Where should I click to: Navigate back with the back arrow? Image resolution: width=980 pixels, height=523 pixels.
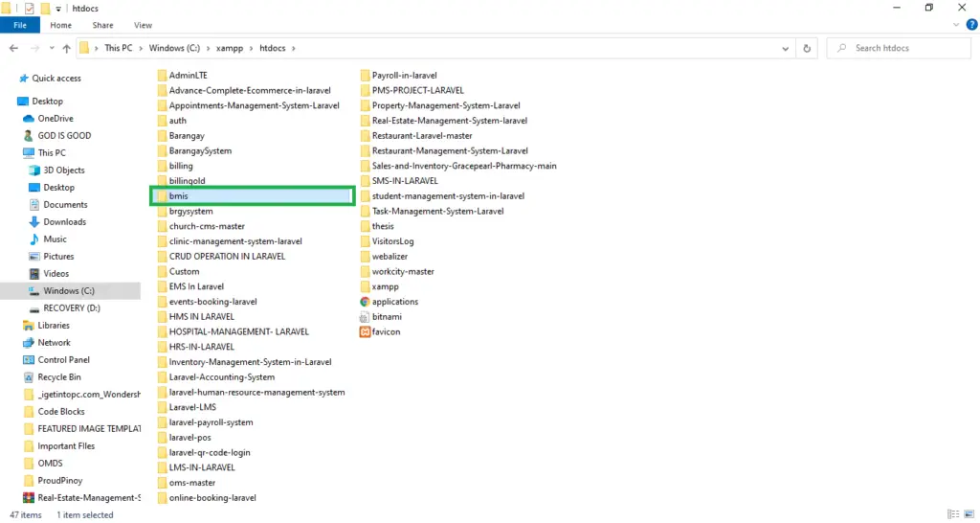[x=14, y=48]
